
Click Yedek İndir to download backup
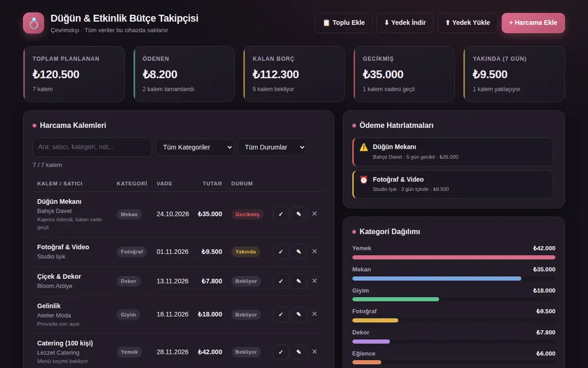tap(405, 23)
